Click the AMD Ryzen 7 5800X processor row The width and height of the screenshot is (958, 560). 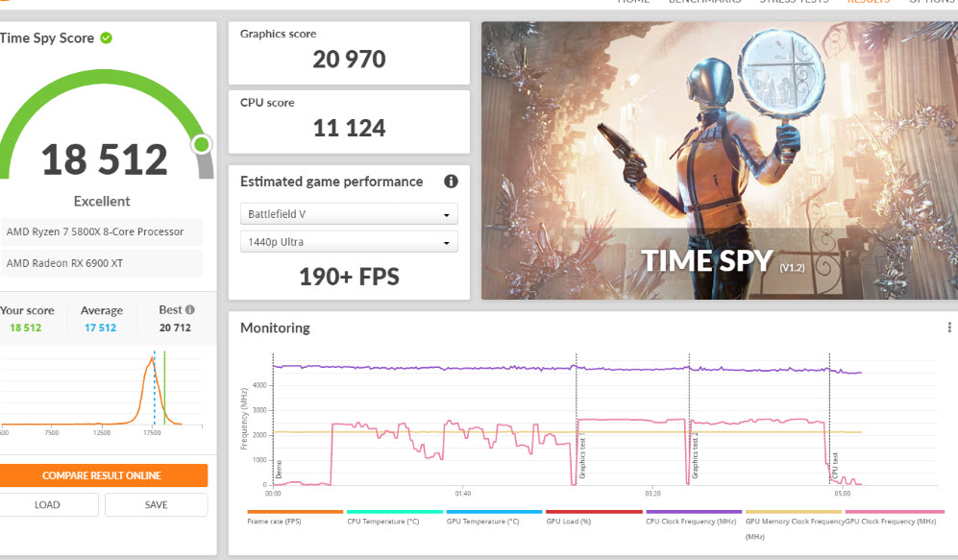[102, 232]
